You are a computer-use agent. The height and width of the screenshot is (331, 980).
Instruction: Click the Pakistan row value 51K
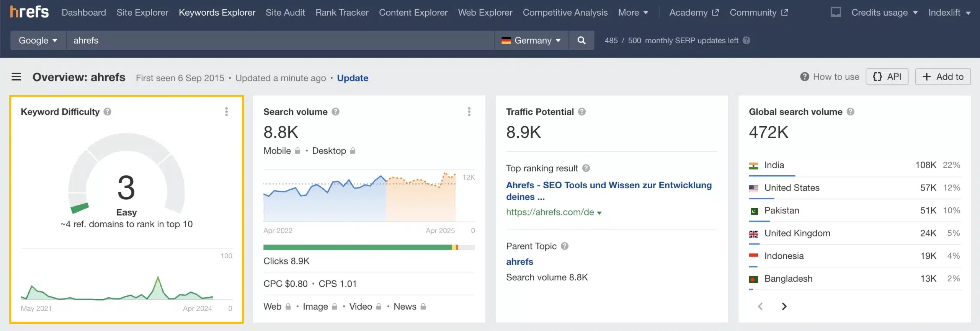[928, 210]
